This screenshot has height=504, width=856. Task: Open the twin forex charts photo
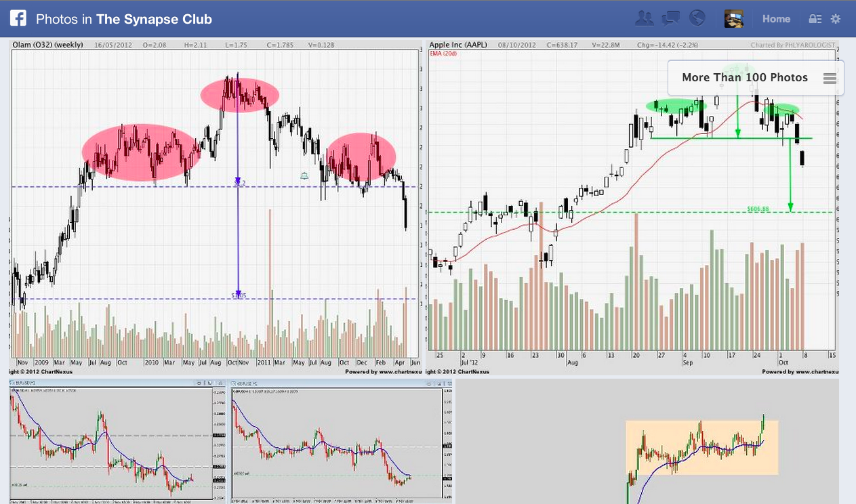coord(230,440)
